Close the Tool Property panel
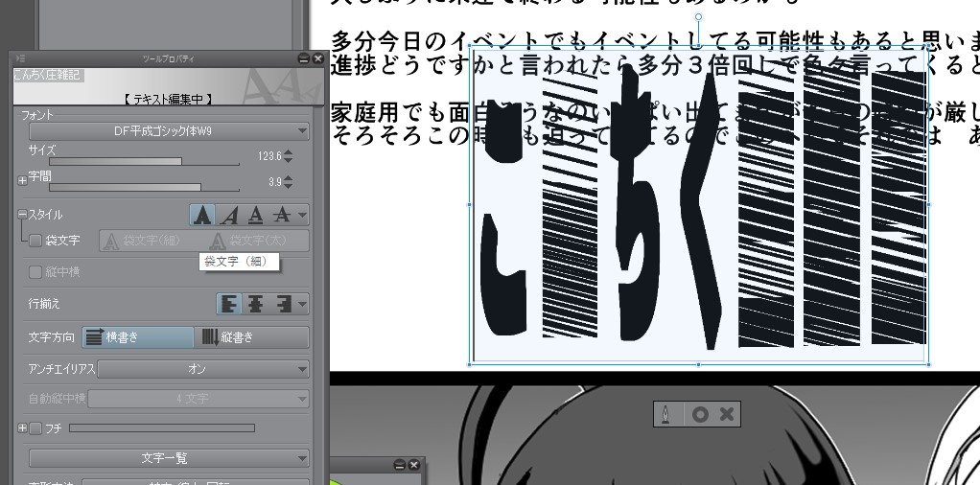Viewport: 980px width, 485px height. click(317, 58)
